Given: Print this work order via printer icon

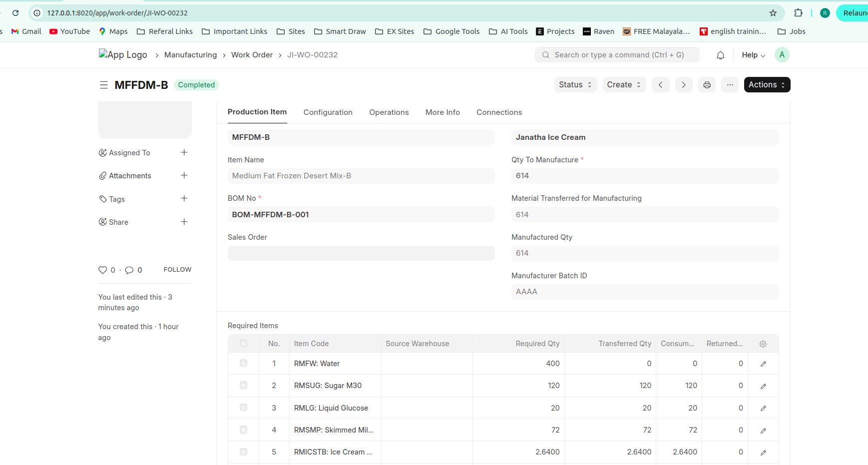Looking at the screenshot, I should point(707,85).
